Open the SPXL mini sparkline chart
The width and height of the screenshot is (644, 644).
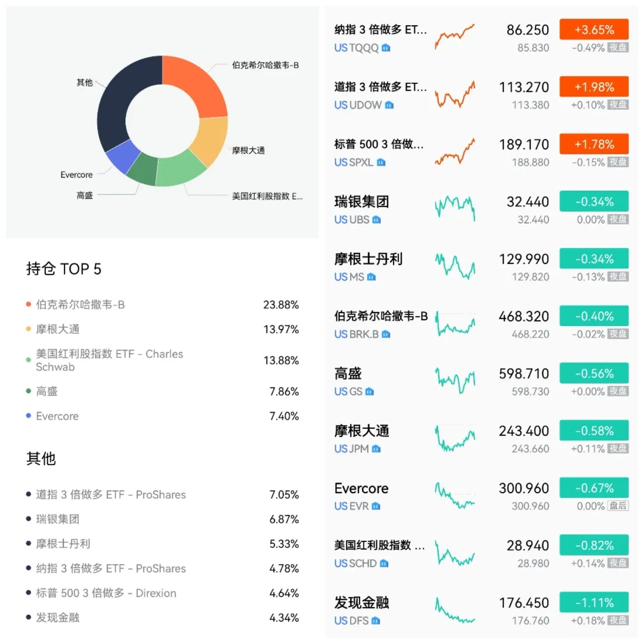point(454,151)
